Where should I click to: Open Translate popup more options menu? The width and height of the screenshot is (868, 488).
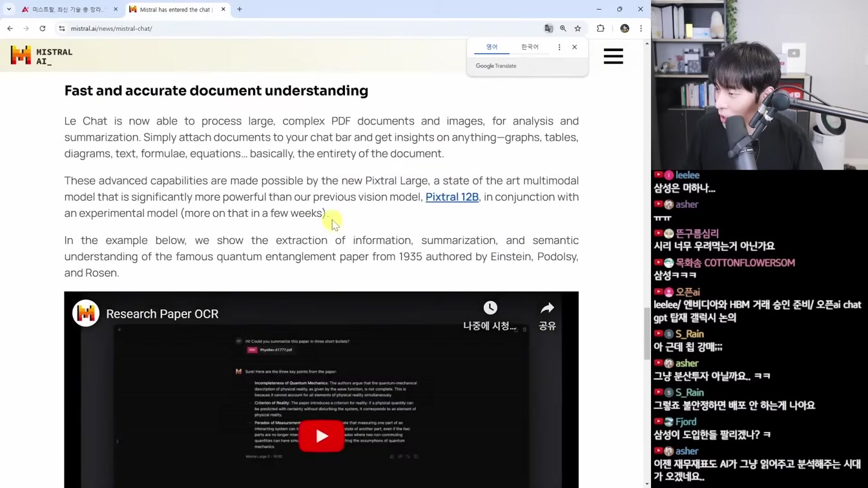(x=559, y=47)
